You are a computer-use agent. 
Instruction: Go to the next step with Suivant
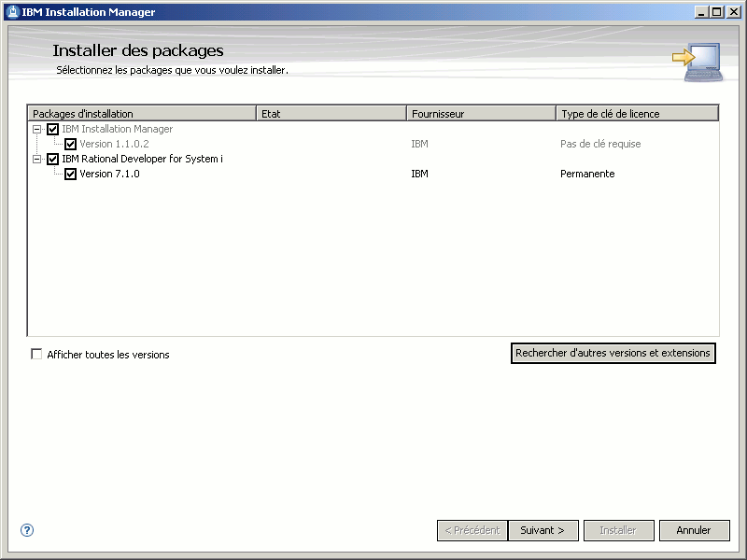coord(543,530)
